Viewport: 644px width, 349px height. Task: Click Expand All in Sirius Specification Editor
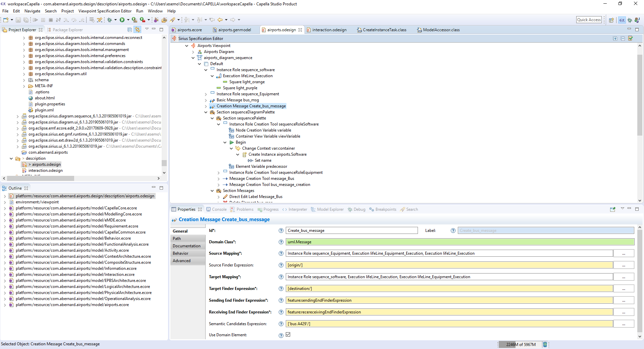615,39
